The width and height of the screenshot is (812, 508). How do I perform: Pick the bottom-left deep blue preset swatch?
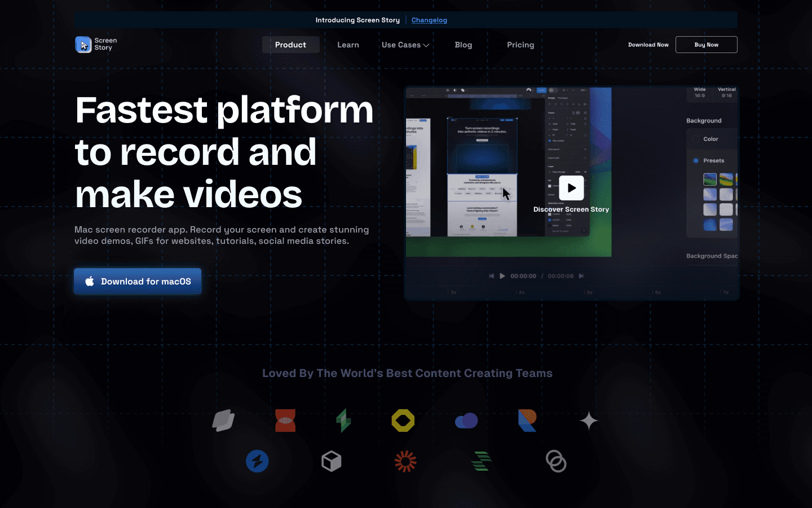click(710, 225)
